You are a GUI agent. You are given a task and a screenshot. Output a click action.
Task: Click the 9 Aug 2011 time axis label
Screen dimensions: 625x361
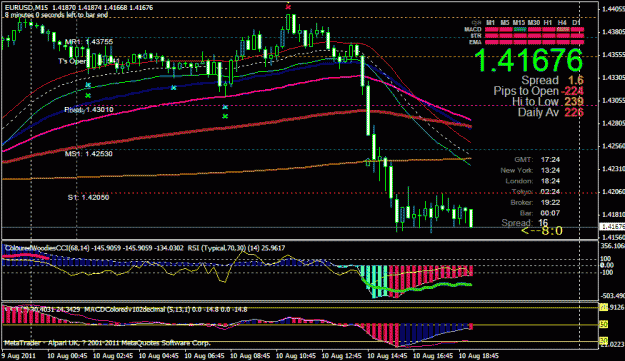click(x=18, y=355)
